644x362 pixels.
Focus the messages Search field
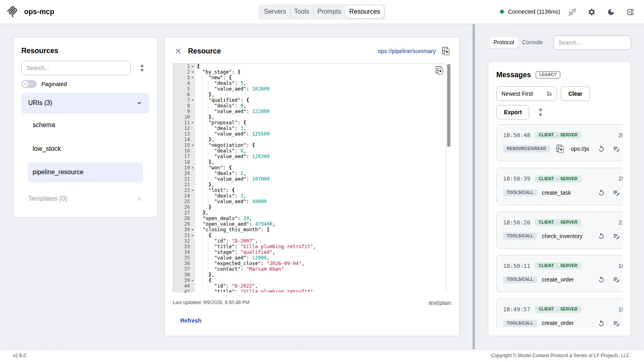tap(592, 43)
